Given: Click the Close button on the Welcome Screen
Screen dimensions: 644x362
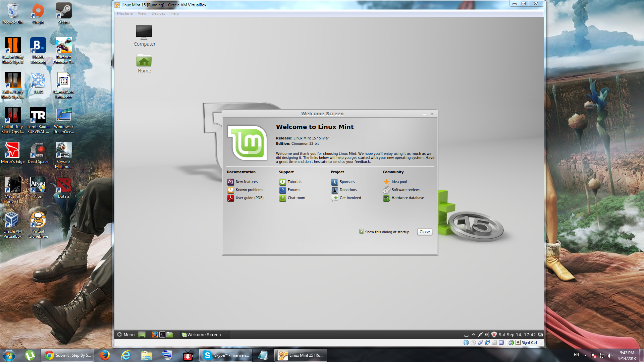Looking at the screenshot, I should pos(424,232).
